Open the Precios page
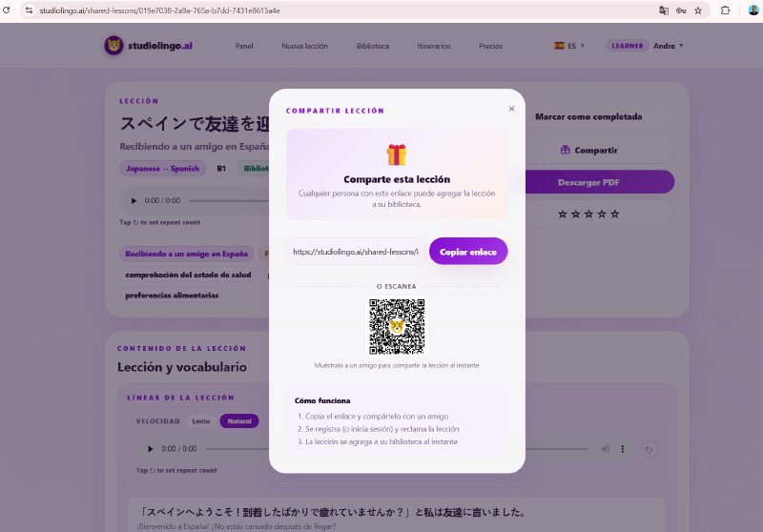The image size is (763, 532). pos(490,46)
